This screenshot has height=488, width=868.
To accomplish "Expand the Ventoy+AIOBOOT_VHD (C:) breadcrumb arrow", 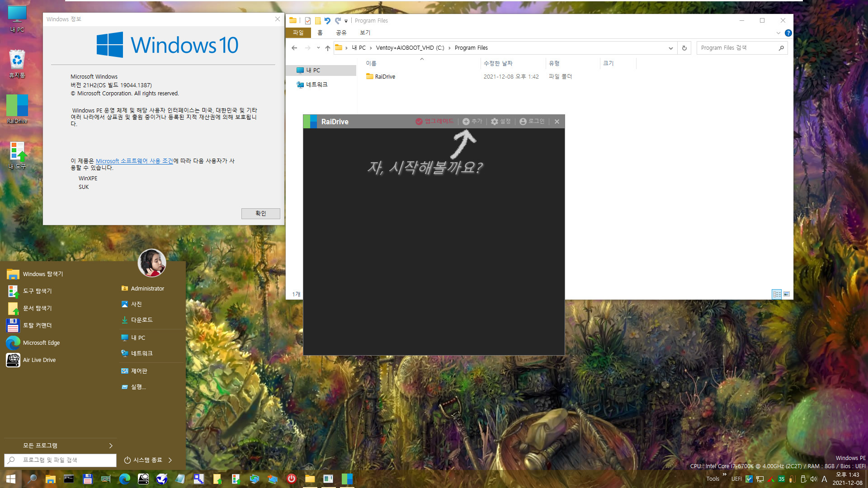I will tap(449, 48).
